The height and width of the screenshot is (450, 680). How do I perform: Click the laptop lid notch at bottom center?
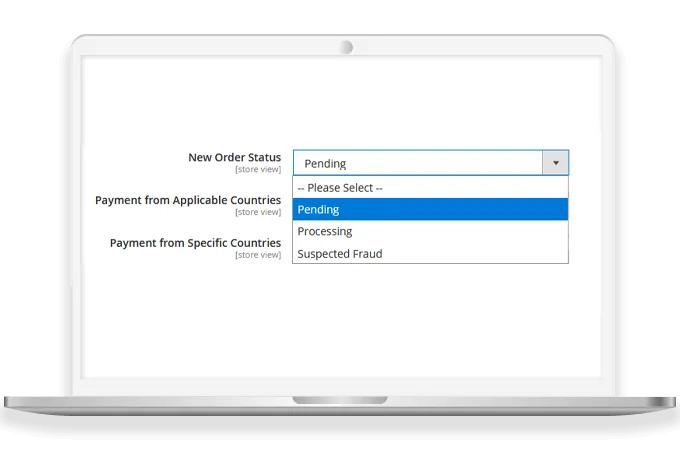[340, 400]
